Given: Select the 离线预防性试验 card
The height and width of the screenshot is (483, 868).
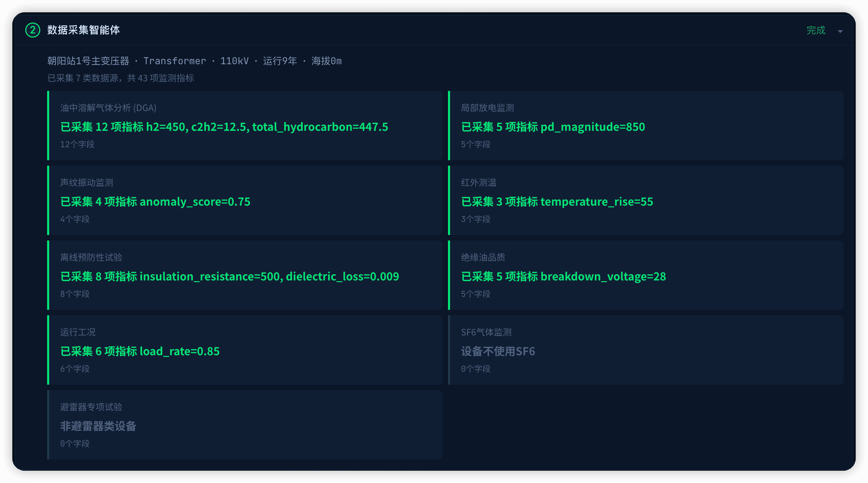Looking at the screenshot, I should tap(245, 275).
